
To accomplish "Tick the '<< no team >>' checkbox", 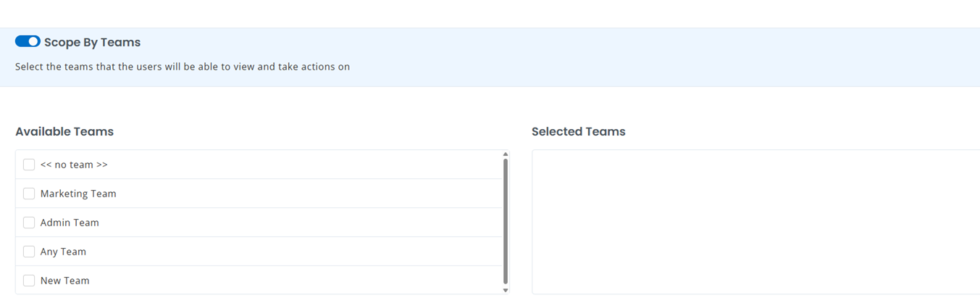I will pyautogui.click(x=29, y=165).
